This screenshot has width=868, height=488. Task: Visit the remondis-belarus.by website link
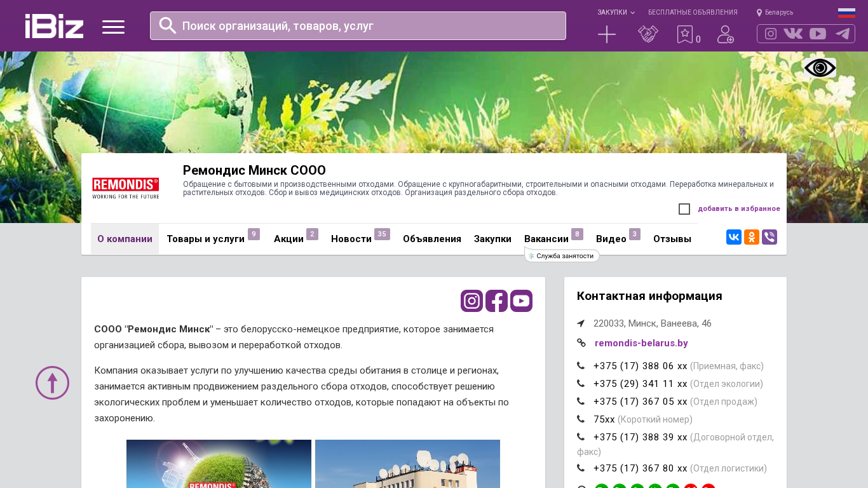(x=641, y=343)
